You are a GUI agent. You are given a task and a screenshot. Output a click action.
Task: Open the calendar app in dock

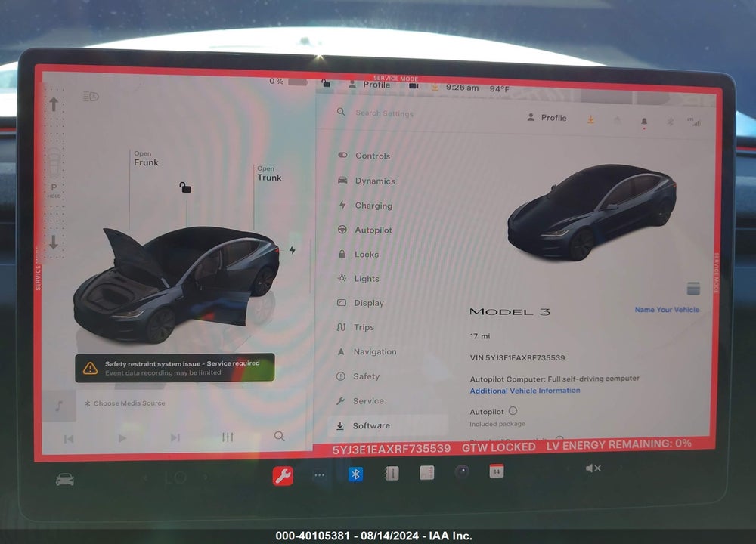pyautogui.click(x=496, y=471)
